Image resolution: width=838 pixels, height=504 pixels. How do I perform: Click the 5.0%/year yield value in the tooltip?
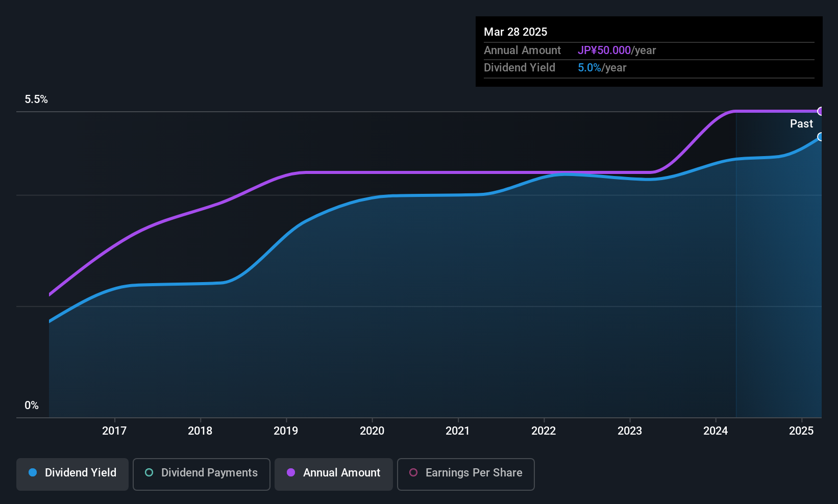click(602, 67)
